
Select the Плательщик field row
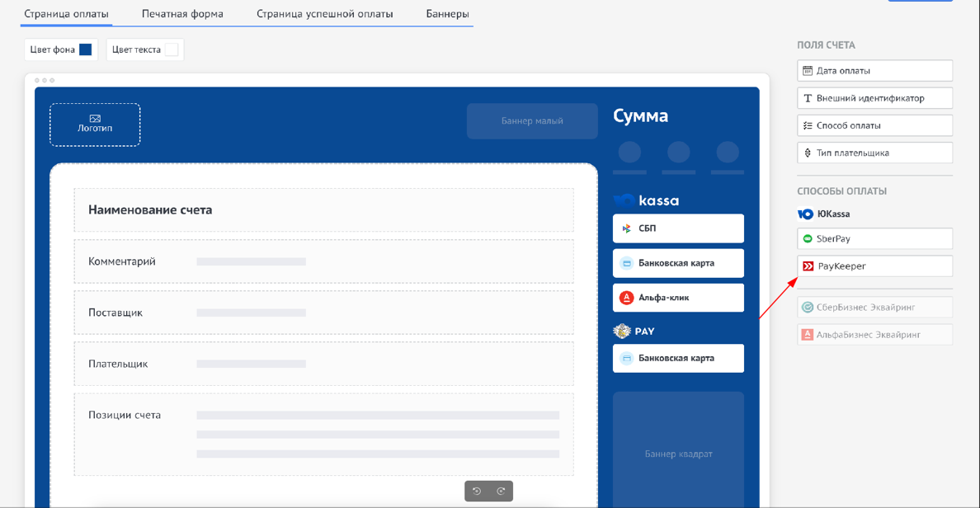tap(323, 364)
